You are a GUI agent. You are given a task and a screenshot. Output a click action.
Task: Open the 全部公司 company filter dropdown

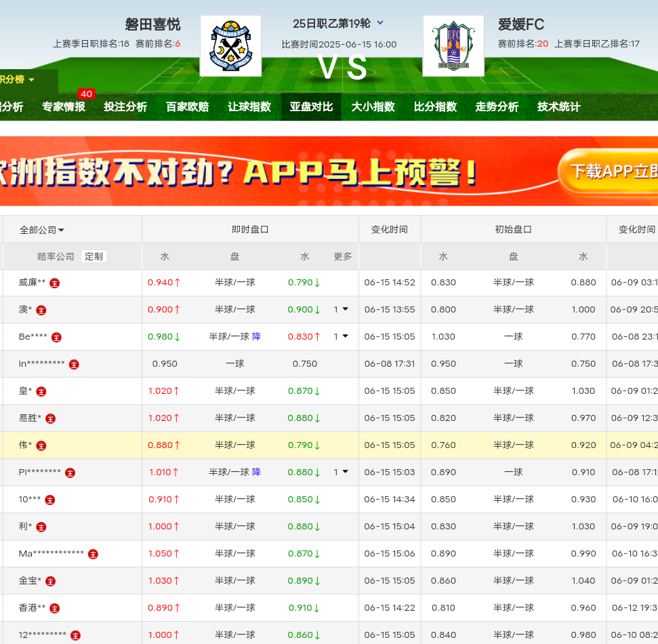[42, 230]
